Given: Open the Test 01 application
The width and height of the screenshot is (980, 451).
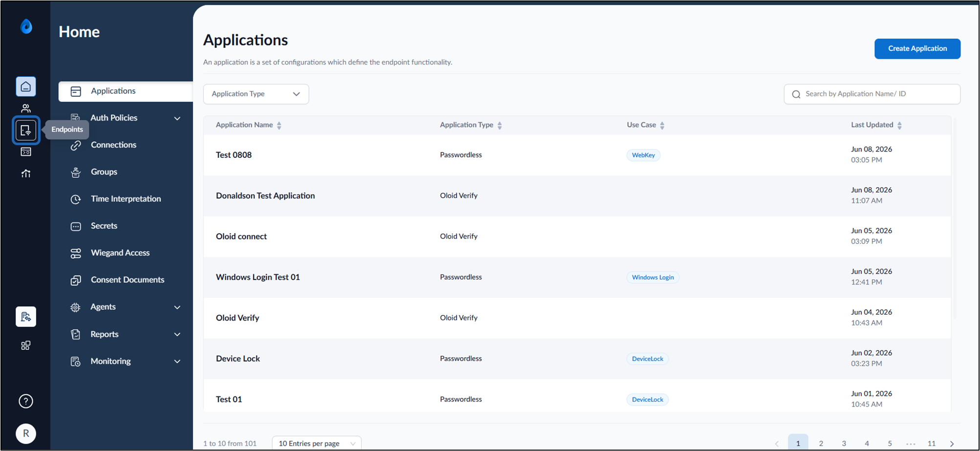Looking at the screenshot, I should coord(229,399).
